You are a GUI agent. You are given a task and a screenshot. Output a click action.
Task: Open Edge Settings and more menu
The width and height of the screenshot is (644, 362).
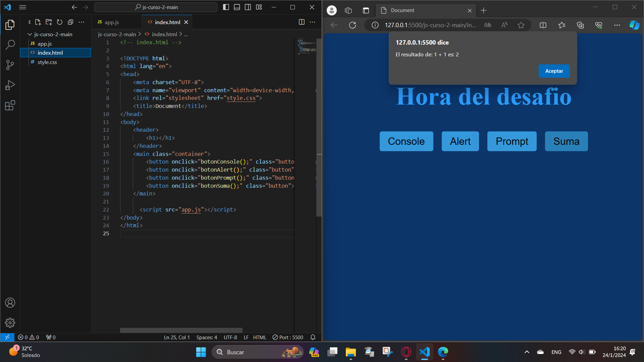(x=617, y=25)
